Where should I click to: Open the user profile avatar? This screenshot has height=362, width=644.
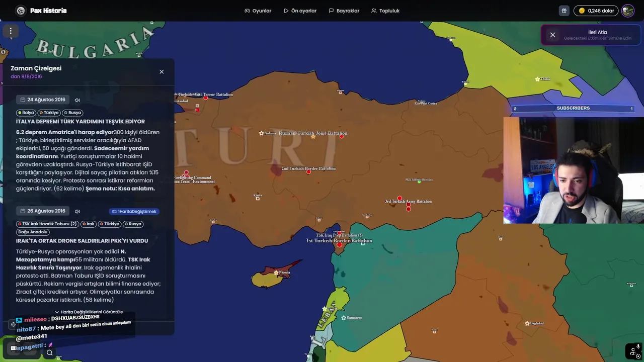coord(627,11)
